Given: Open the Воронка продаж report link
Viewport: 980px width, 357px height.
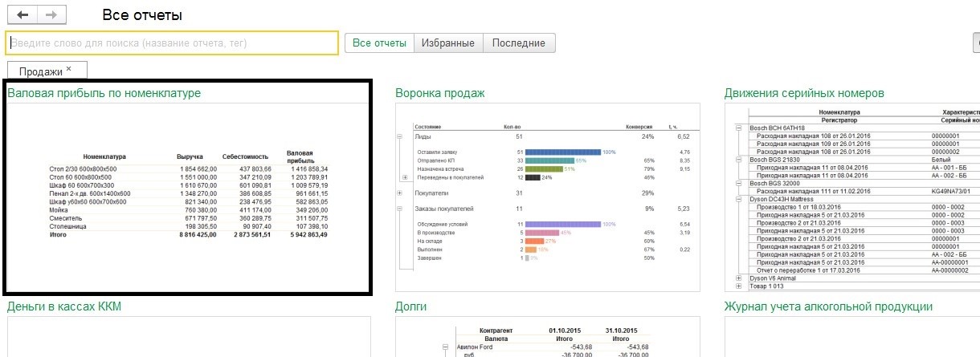Looking at the screenshot, I should click(x=439, y=94).
